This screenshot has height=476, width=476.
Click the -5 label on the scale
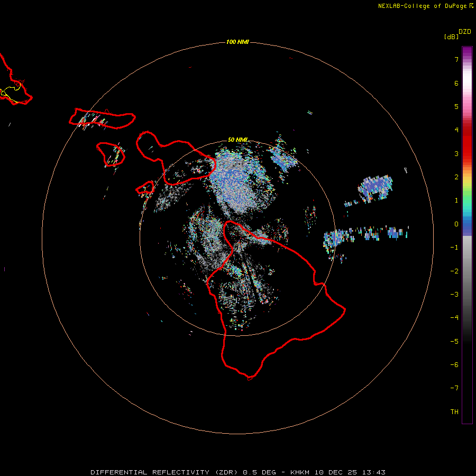[x=454, y=342]
